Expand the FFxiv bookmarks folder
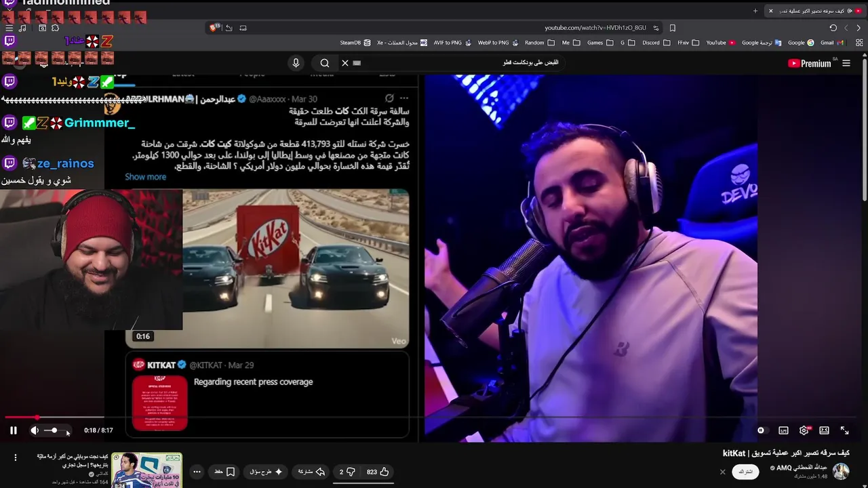Image resolution: width=868 pixels, height=488 pixels. [688, 43]
